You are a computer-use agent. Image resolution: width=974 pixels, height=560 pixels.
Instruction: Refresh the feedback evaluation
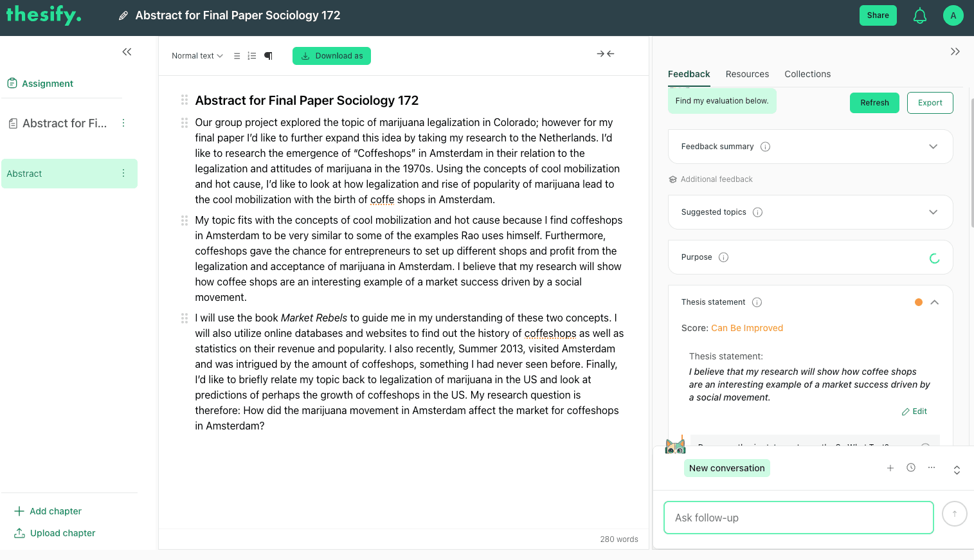point(874,102)
